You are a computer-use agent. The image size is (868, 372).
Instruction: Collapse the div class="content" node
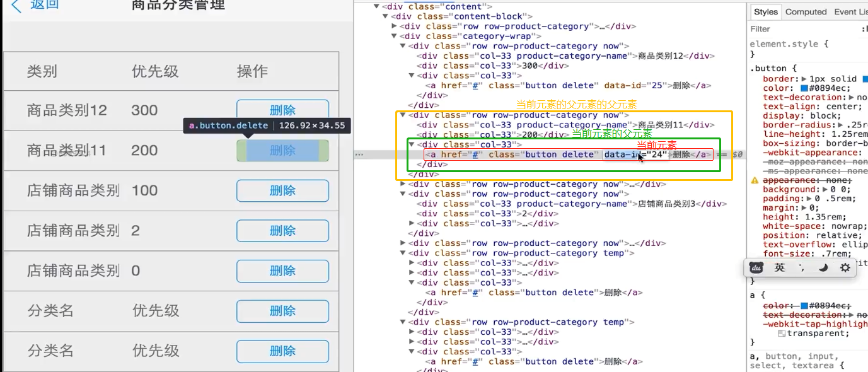click(x=376, y=6)
